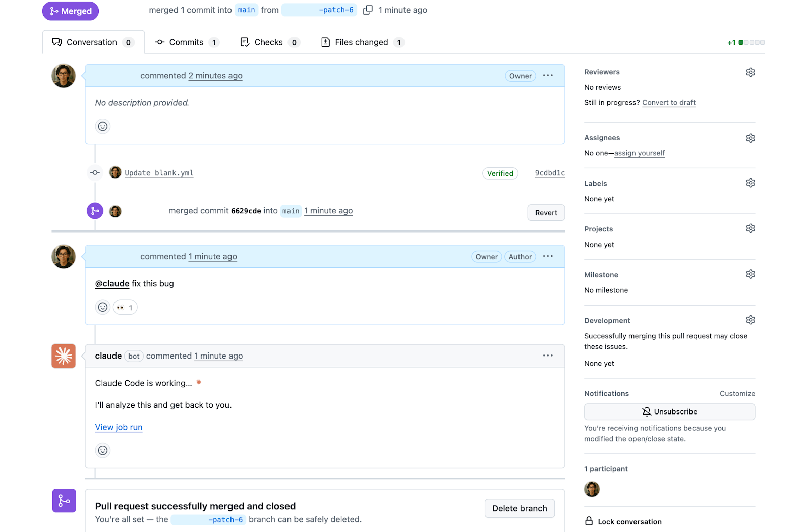Open Development settings gear
Viewport: 807px width, 532px height.
750,320
